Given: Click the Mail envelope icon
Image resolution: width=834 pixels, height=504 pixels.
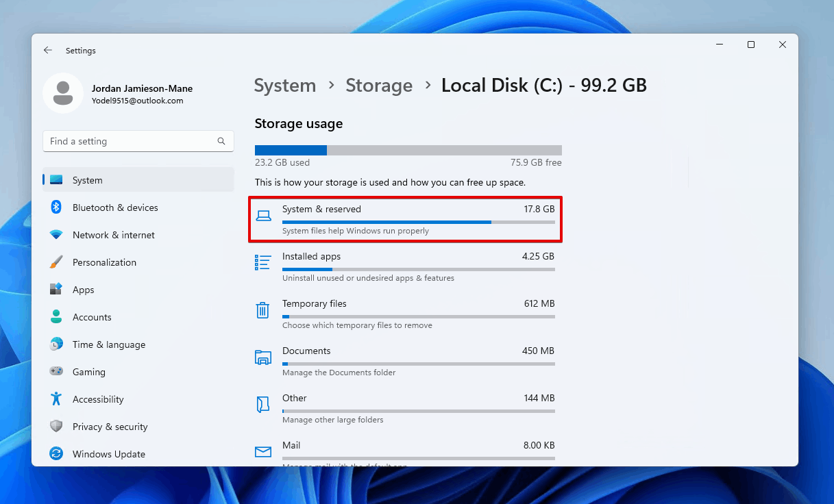Looking at the screenshot, I should [x=262, y=452].
